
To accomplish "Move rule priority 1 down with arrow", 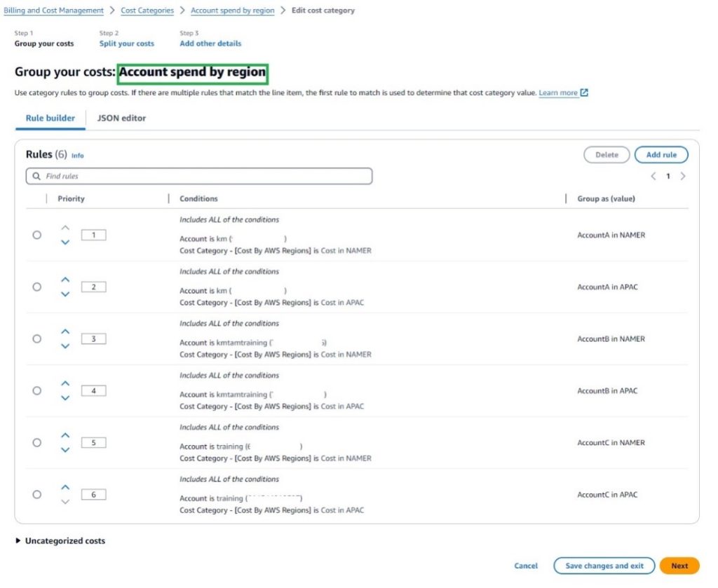I will tap(65, 242).
